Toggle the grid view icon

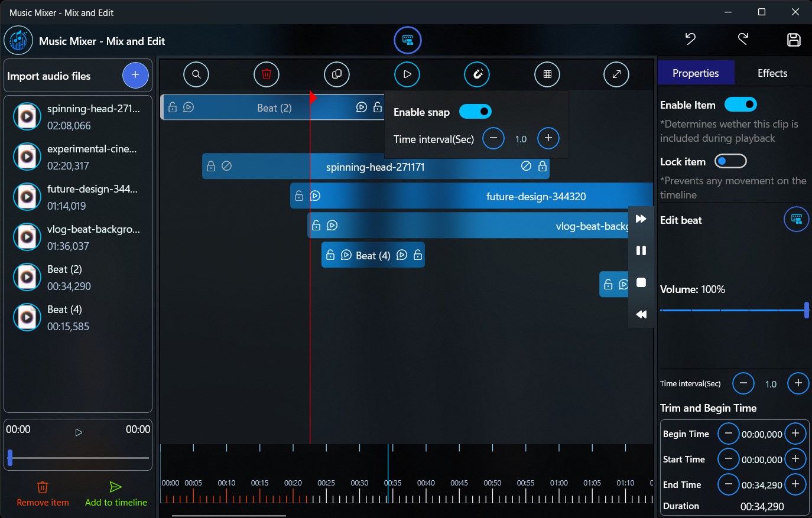[x=547, y=74]
